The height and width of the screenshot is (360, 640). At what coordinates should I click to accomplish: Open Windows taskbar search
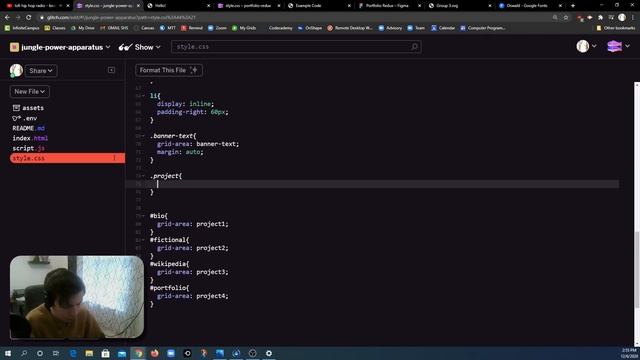(x=24, y=353)
